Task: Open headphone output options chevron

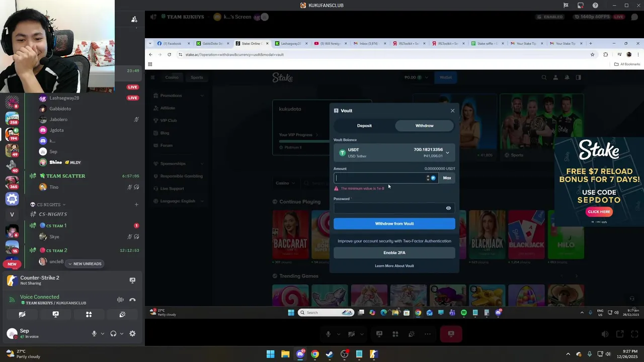Action: (x=122, y=333)
